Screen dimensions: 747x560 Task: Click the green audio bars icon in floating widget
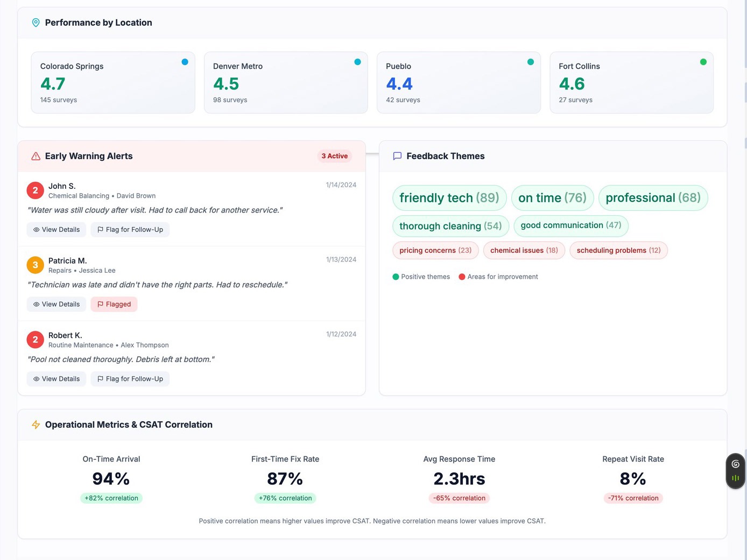[x=735, y=478]
